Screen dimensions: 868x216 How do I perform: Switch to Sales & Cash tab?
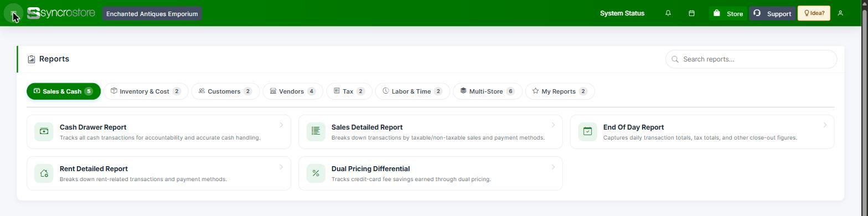click(64, 91)
